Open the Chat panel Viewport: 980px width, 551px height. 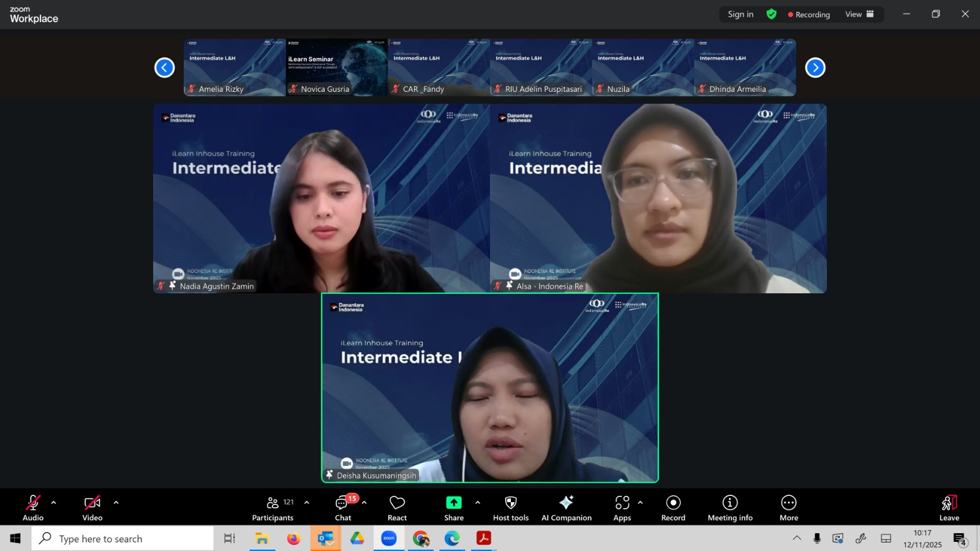click(343, 508)
